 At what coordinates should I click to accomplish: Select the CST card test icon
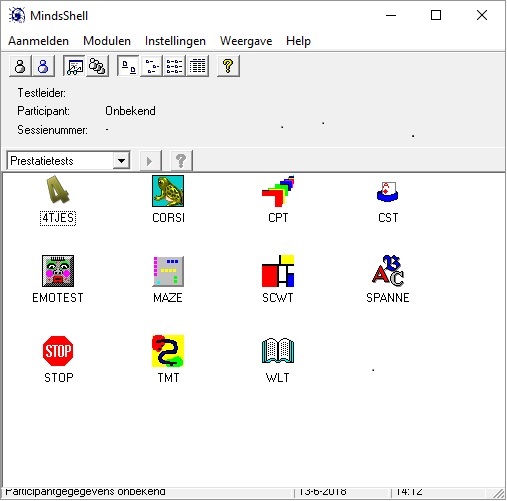[x=388, y=192]
